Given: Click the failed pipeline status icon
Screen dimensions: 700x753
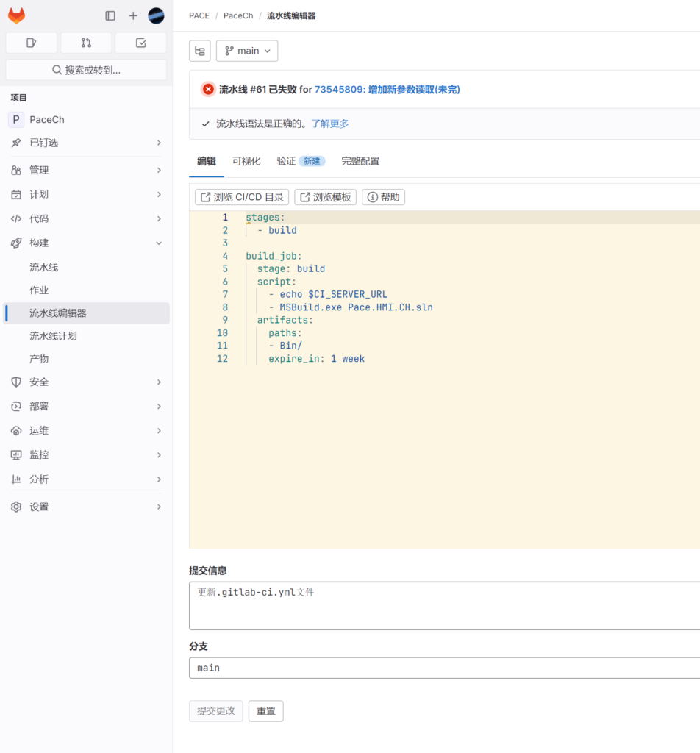Looking at the screenshot, I should (208, 89).
